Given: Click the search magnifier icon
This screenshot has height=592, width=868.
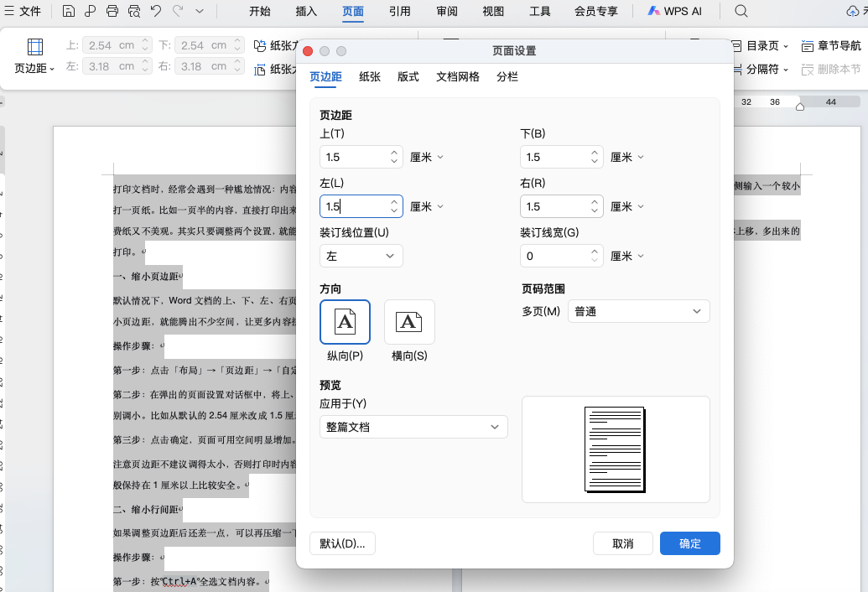Looking at the screenshot, I should click(741, 11).
